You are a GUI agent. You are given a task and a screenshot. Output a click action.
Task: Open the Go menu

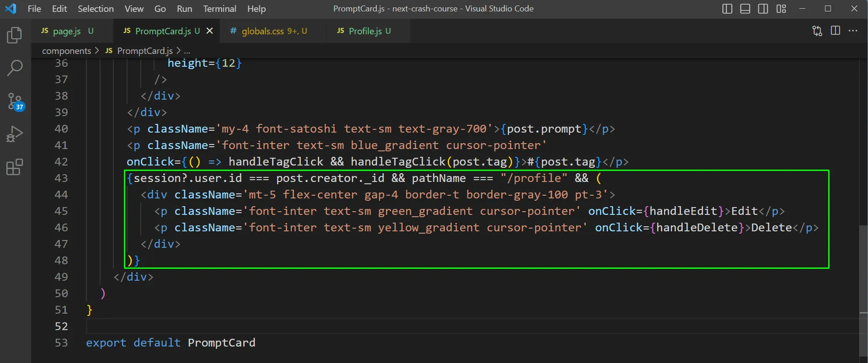point(160,9)
